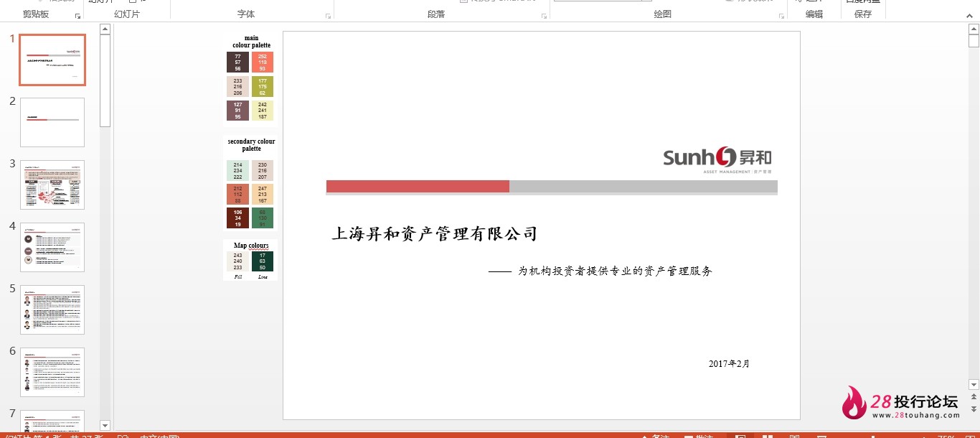The height and width of the screenshot is (438, 980).
Task: Click the title 上海昇和资产管理有限公司
Action: pyautogui.click(x=434, y=233)
